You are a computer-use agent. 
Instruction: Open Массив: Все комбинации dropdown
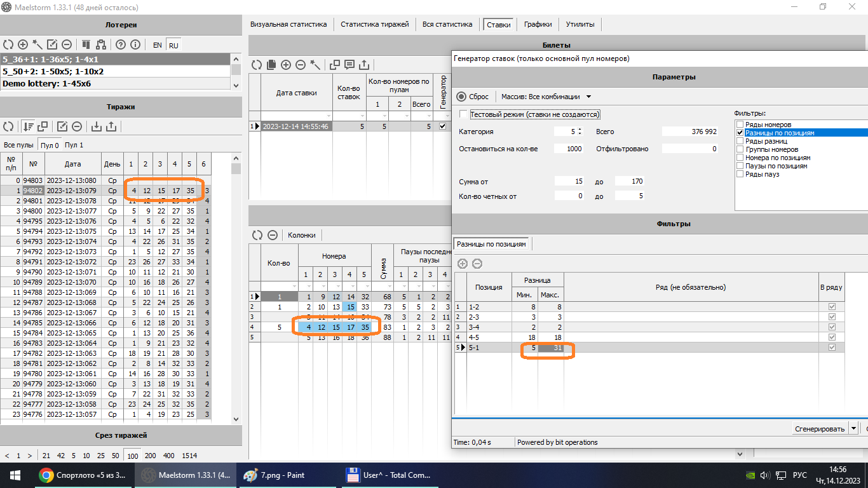(x=546, y=97)
